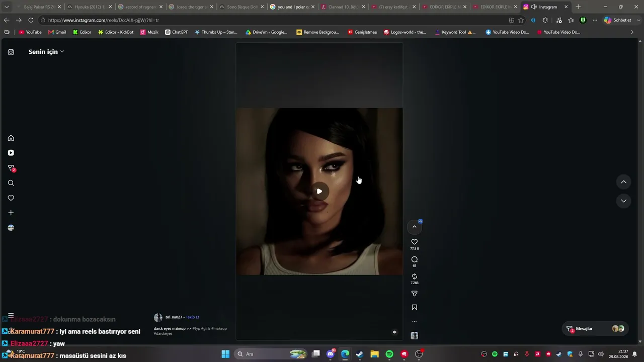Open the browser extensions puzzle icon
Image resolution: width=644 pixels, height=362 pixels.
pyautogui.click(x=545, y=20)
